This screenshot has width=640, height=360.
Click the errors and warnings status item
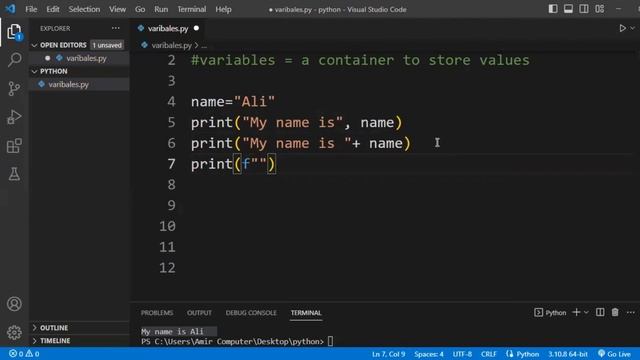tap(24, 354)
